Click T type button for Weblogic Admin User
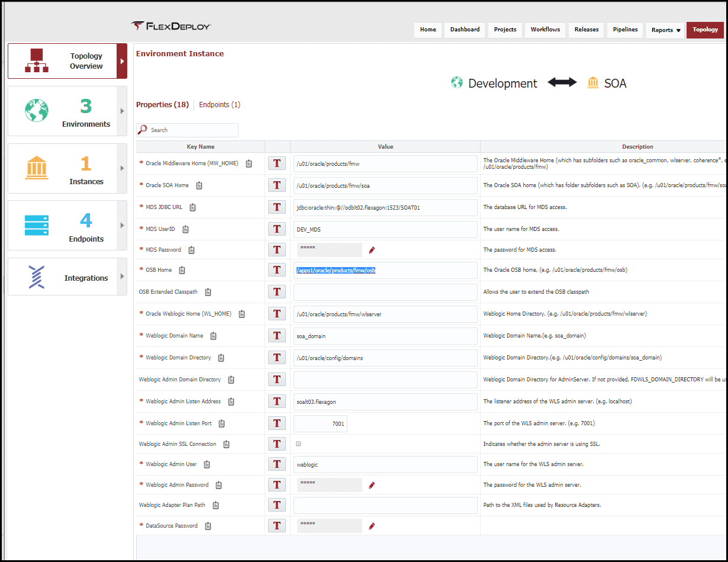This screenshot has height=562, width=728. [277, 464]
